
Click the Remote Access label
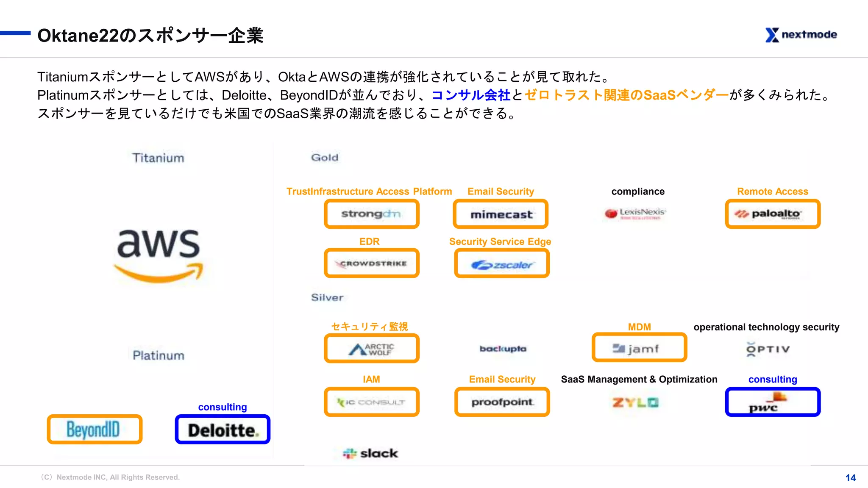[x=773, y=191]
